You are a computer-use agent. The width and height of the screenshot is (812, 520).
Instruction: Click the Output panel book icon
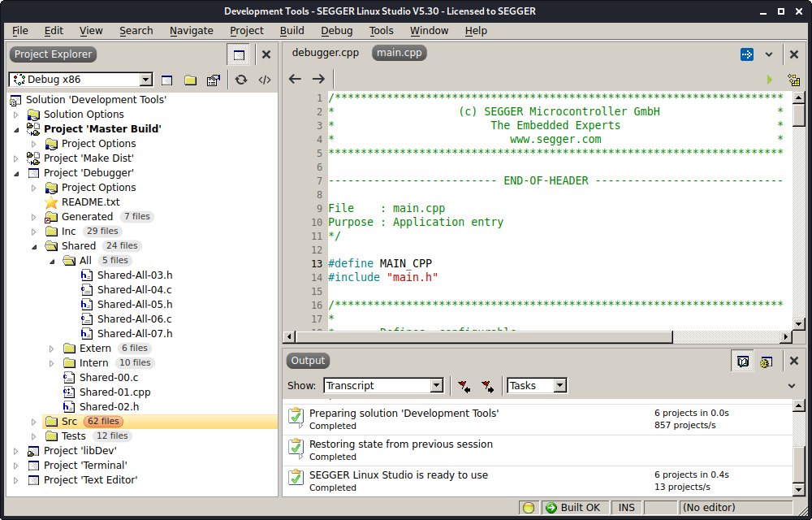pos(743,361)
